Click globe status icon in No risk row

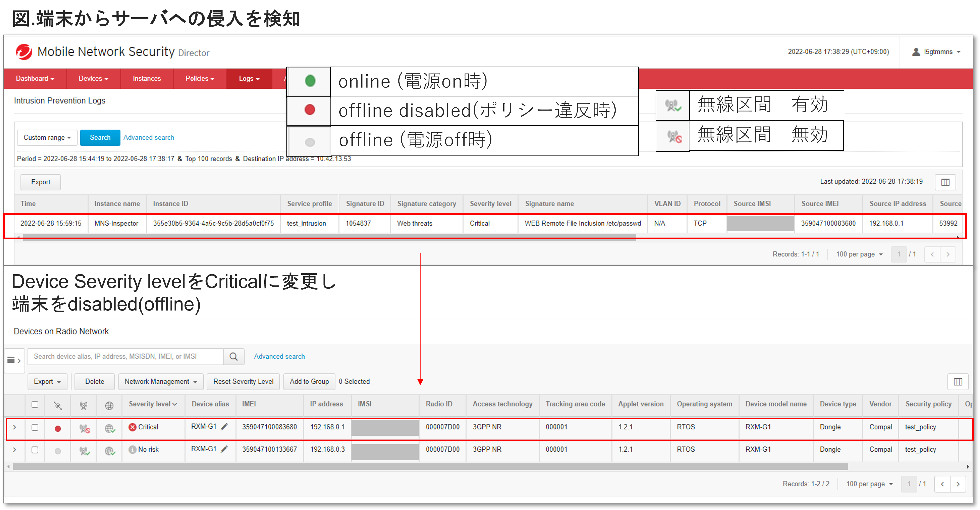point(110,451)
